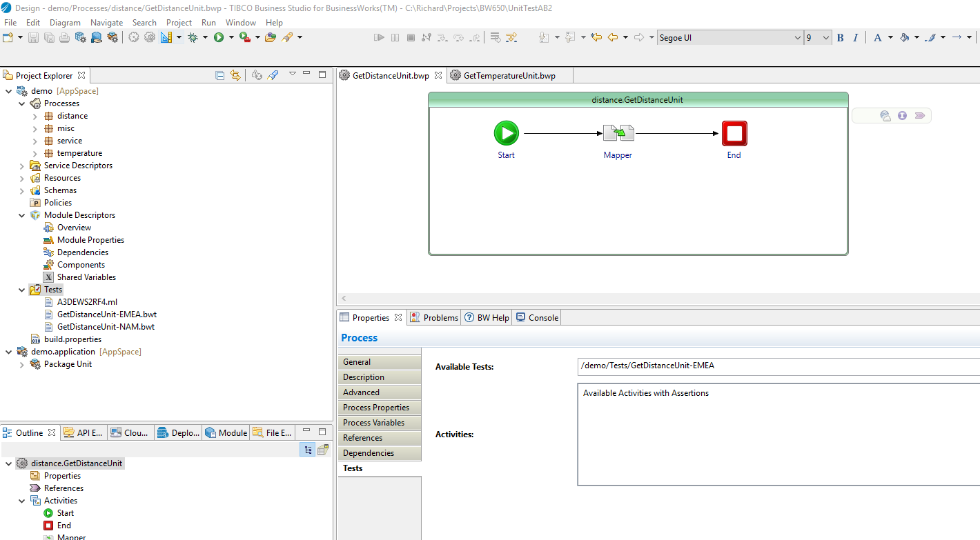The height and width of the screenshot is (540, 980).
Task: Click the Last Edit Location star-arrow icon
Action: [596, 37]
